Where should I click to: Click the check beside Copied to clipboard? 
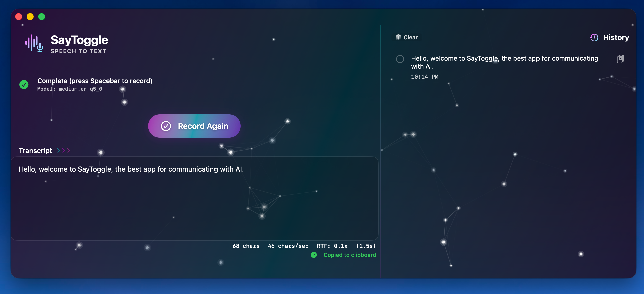click(314, 255)
